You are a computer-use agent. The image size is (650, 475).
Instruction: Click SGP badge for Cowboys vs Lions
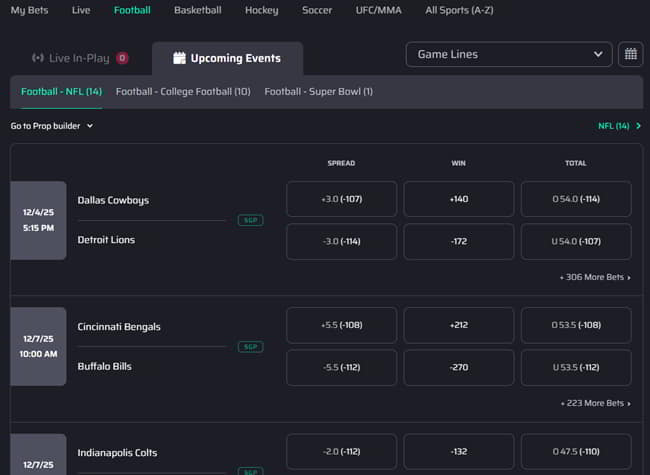[x=250, y=220]
